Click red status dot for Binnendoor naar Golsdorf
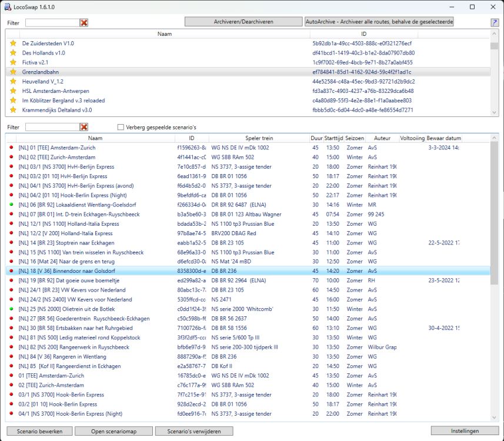 point(11,271)
